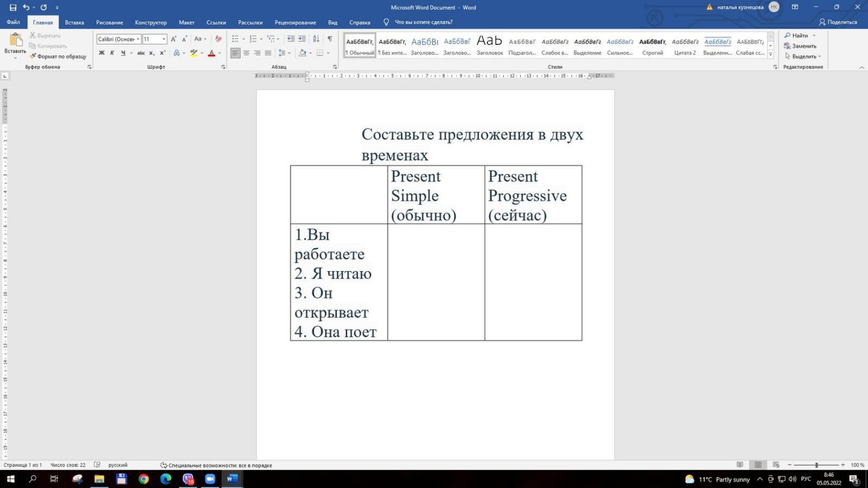The image size is (868, 488).
Task: Clear all formatting with eraser icon
Action: [x=218, y=39]
